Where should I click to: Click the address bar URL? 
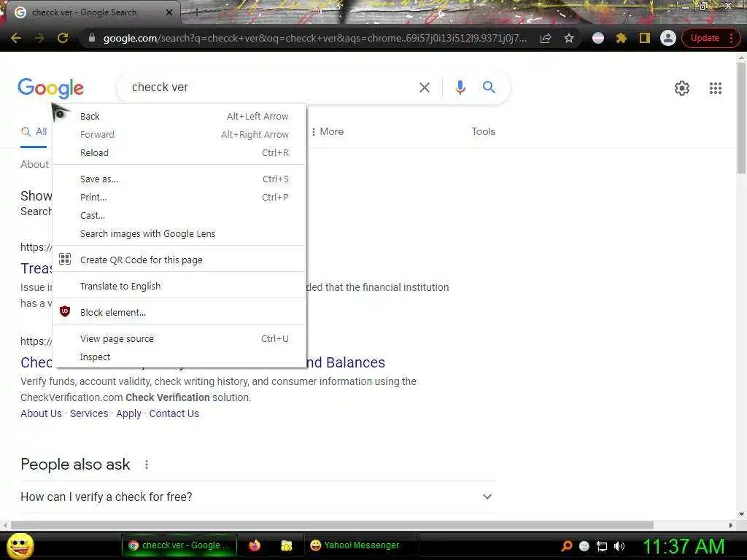315,38
